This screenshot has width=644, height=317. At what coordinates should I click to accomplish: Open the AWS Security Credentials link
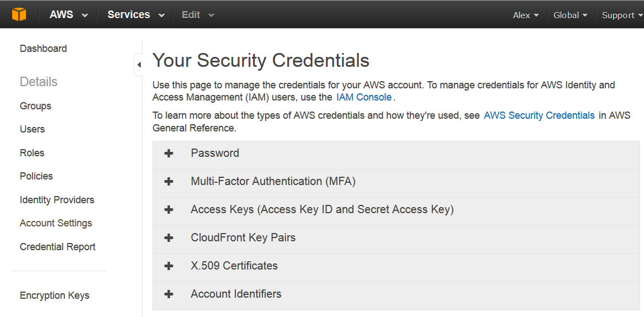coord(539,115)
